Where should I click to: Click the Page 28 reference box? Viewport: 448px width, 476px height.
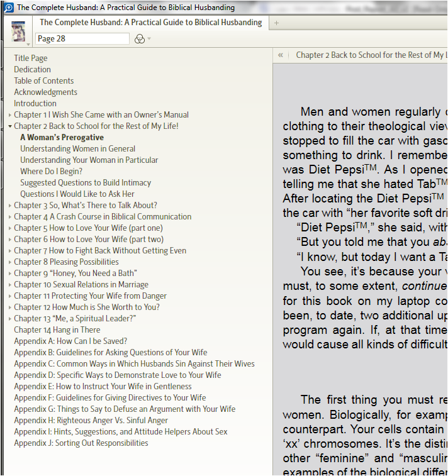pos(82,39)
